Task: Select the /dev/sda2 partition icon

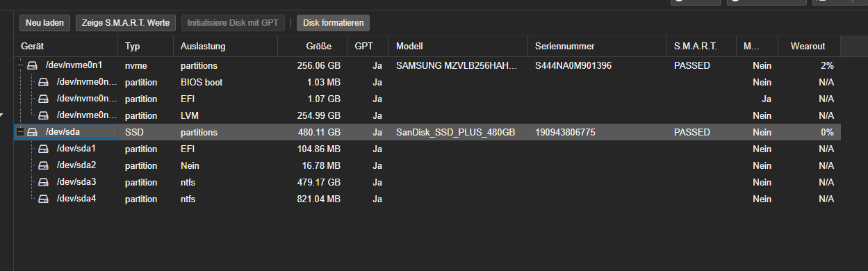Action: tap(43, 165)
